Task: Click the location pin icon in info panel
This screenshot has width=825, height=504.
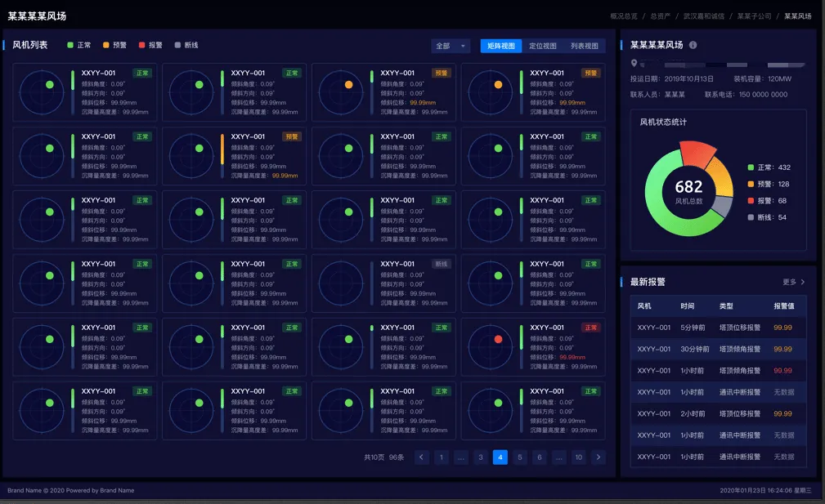Action: [634, 63]
